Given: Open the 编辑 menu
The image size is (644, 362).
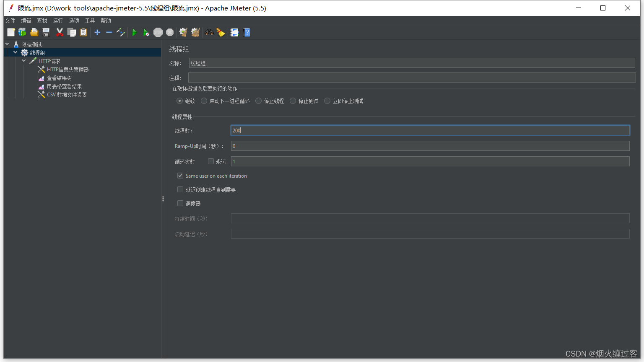Looking at the screenshot, I should pos(26,21).
